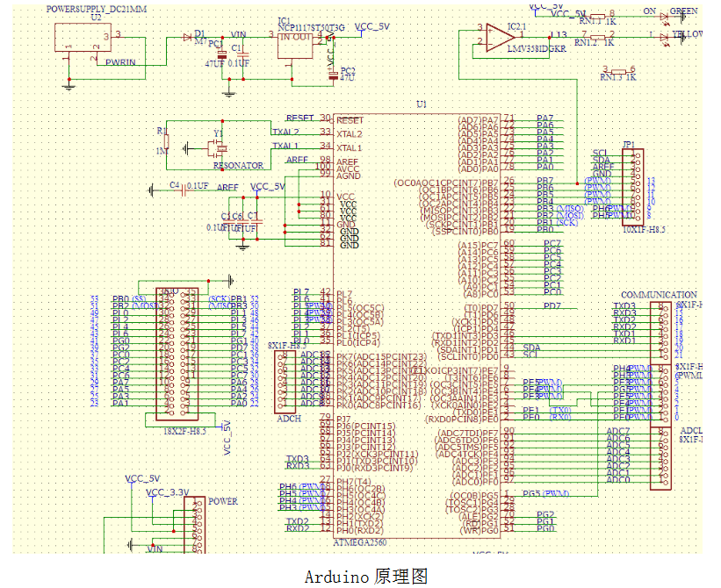Click the Y1 resonator symbol

218,148
